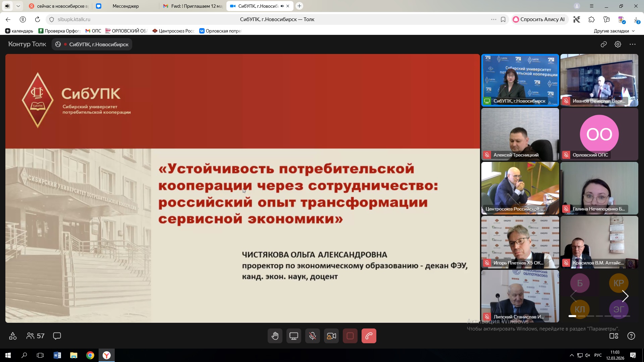This screenshot has width=644, height=362.
Task: Select Иванов Вячеслав video tile
Action: point(599,80)
